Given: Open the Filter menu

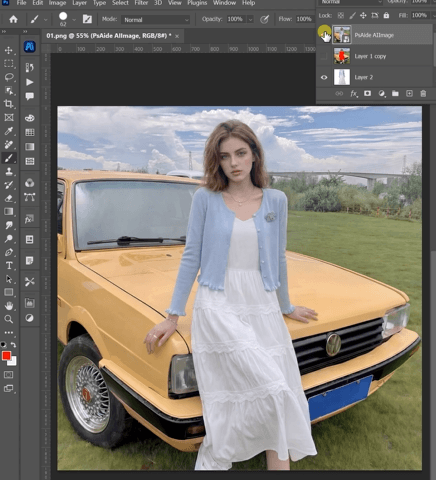Looking at the screenshot, I should click(x=141, y=3).
